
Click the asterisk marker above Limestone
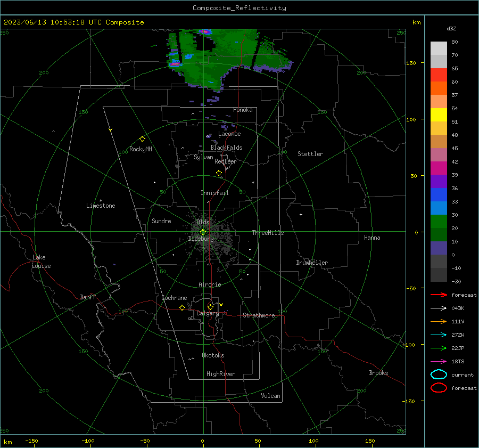(101, 201)
